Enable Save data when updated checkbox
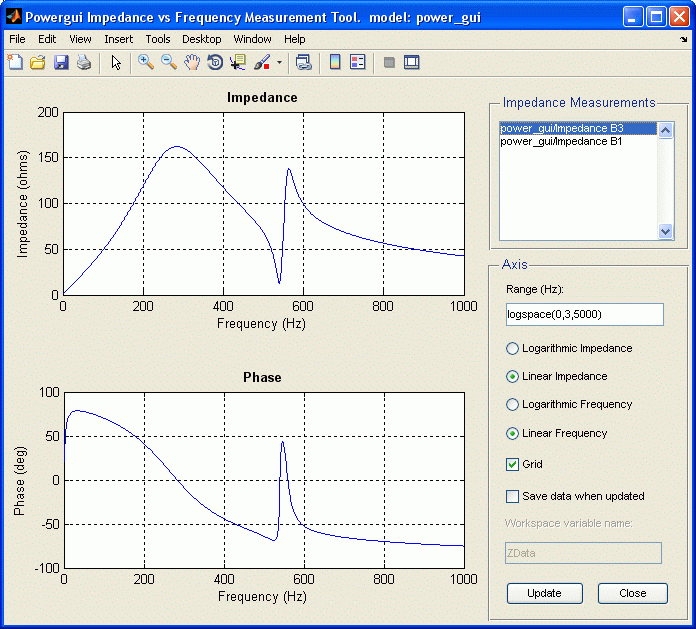 (x=512, y=496)
